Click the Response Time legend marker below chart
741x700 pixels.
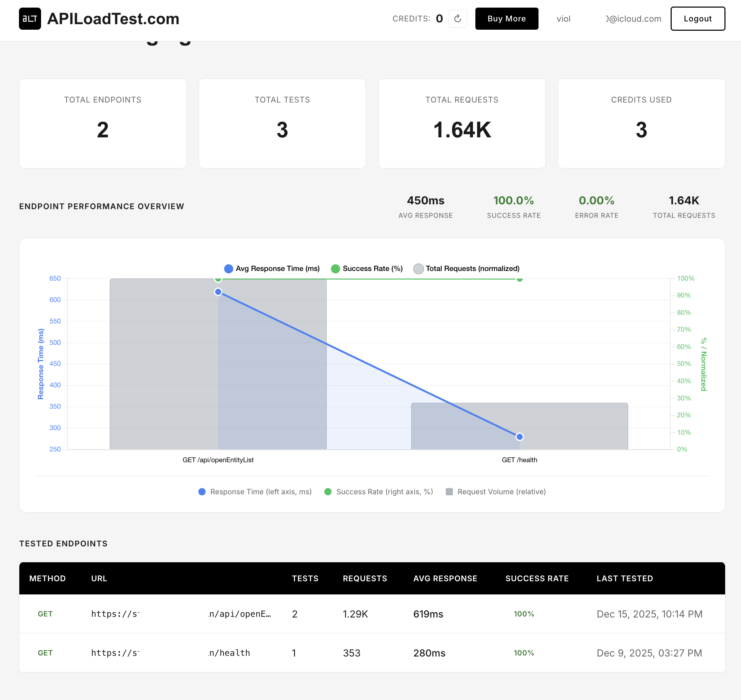[x=202, y=492]
